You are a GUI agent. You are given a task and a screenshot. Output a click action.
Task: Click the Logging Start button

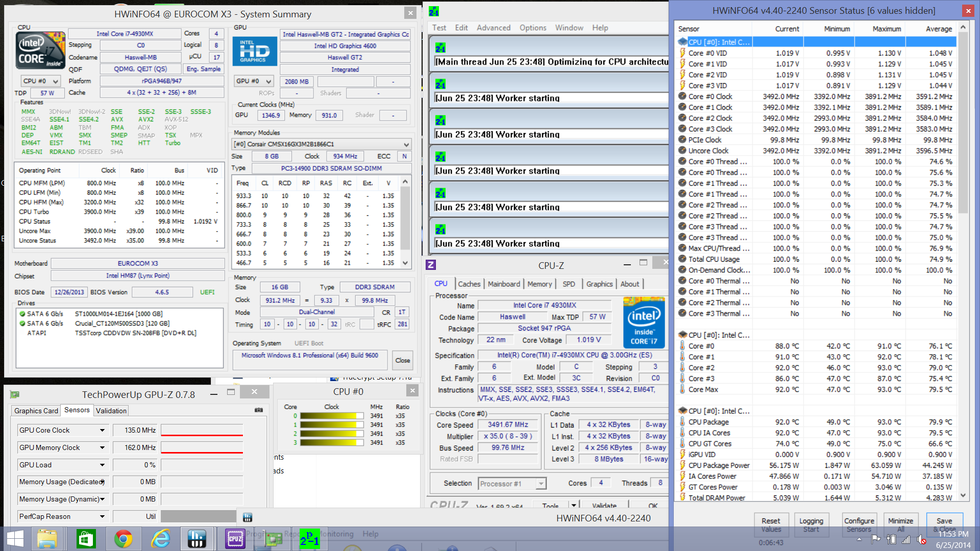[x=811, y=524]
